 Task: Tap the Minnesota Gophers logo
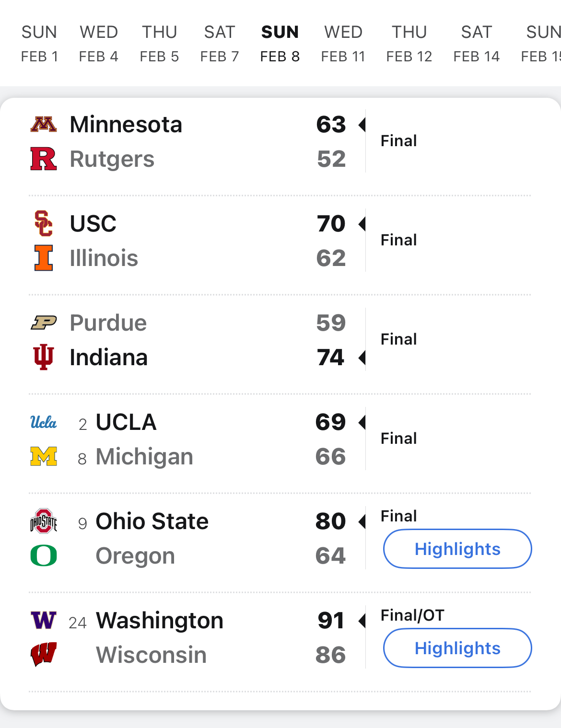click(x=44, y=125)
